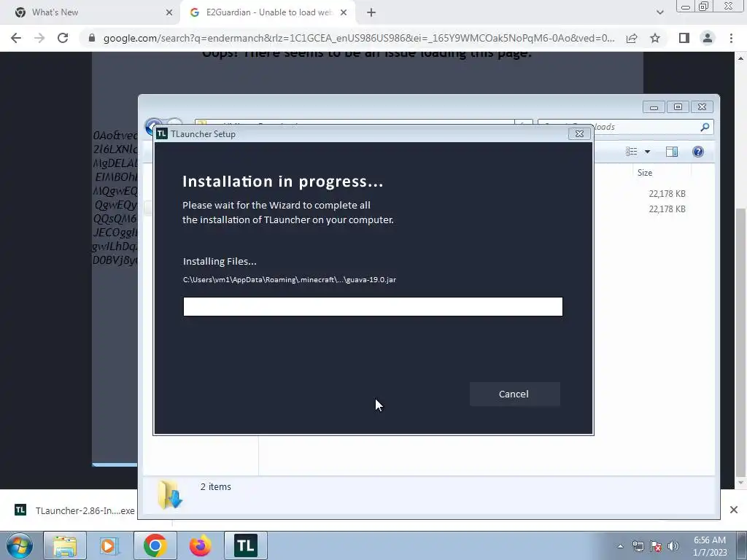Close the E2Guardian tab

coord(344,12)
